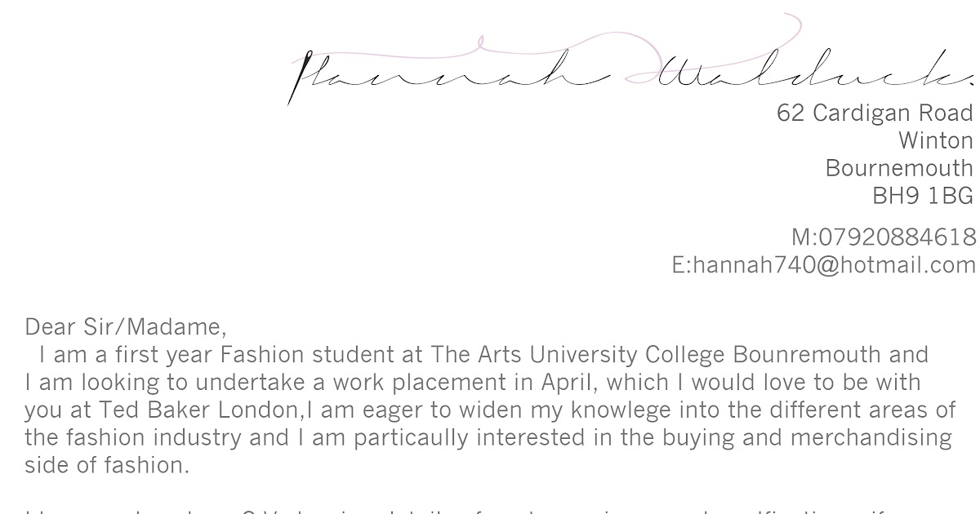This screenshot has height=514, width=980.
Task: Click the 'Bournemouth' address line
Action: [898, 168]
